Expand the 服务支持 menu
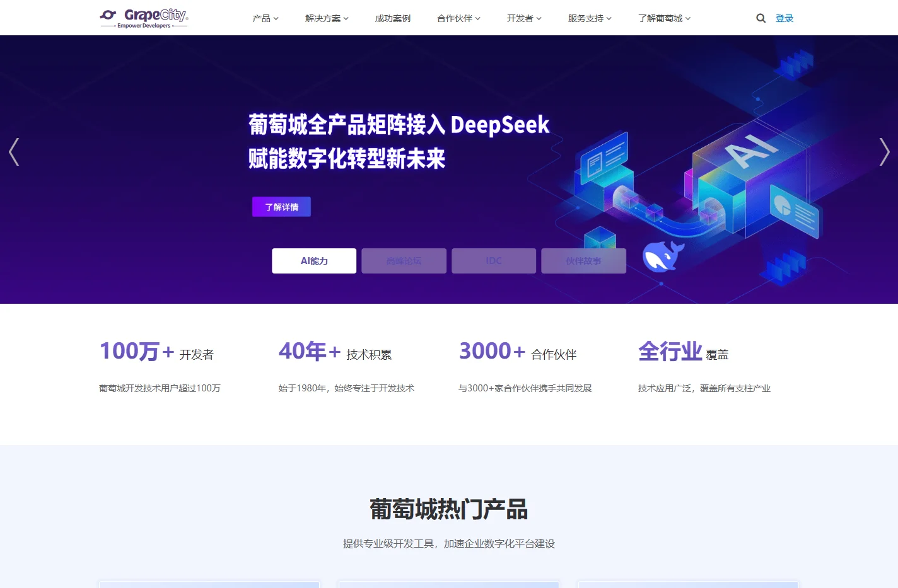 point(590,18)
